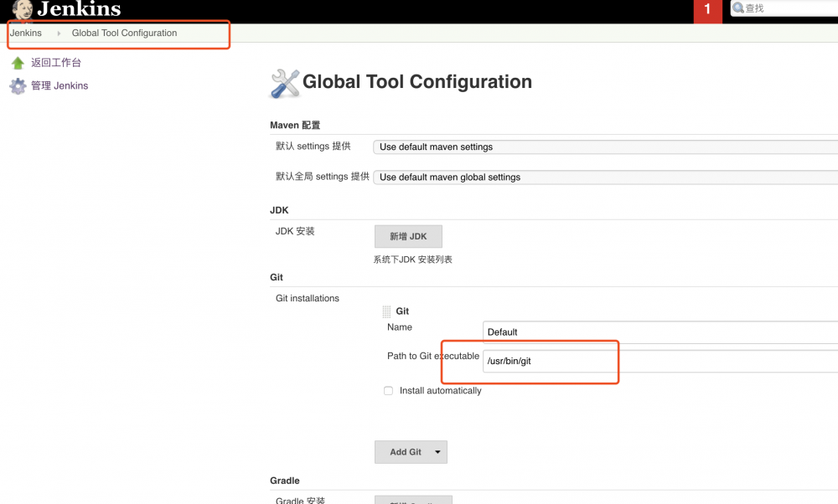Click the Maven 配置 section heading
This screenshot has height=504, width=838.
pyautogui.click(x=295, y=125)
